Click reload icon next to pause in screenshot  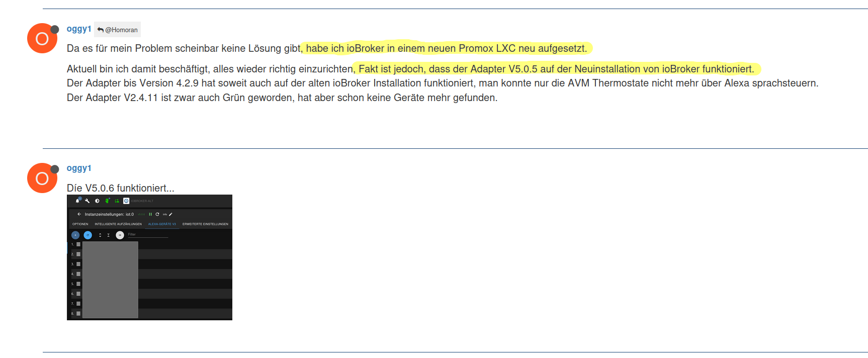point(157,214)
